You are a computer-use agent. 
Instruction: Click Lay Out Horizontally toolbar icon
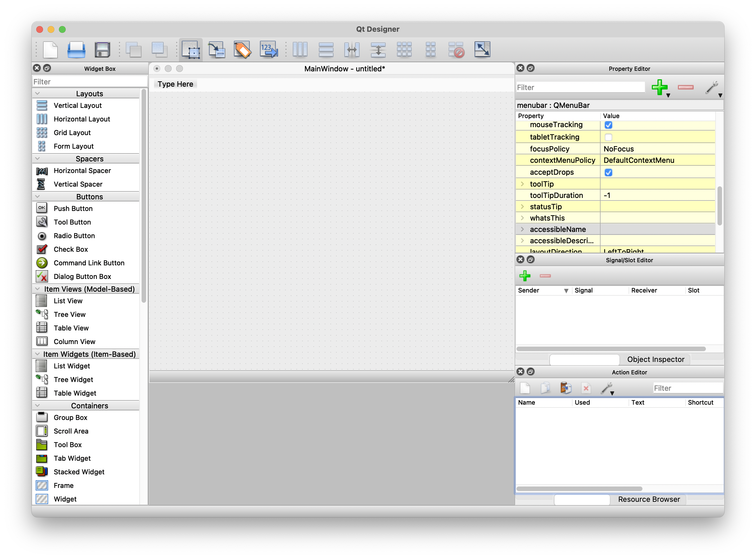[300, 50]
